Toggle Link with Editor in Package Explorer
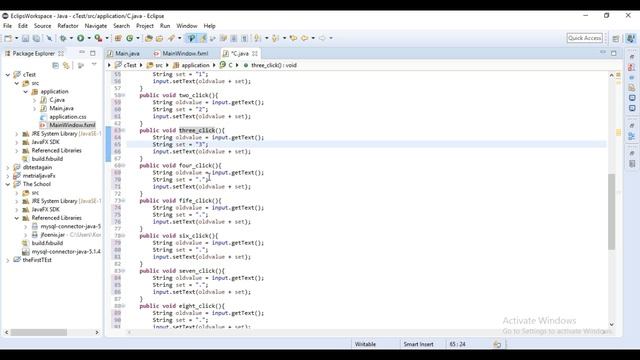Viewport: 640px width, 360px height. click(66, 65)
